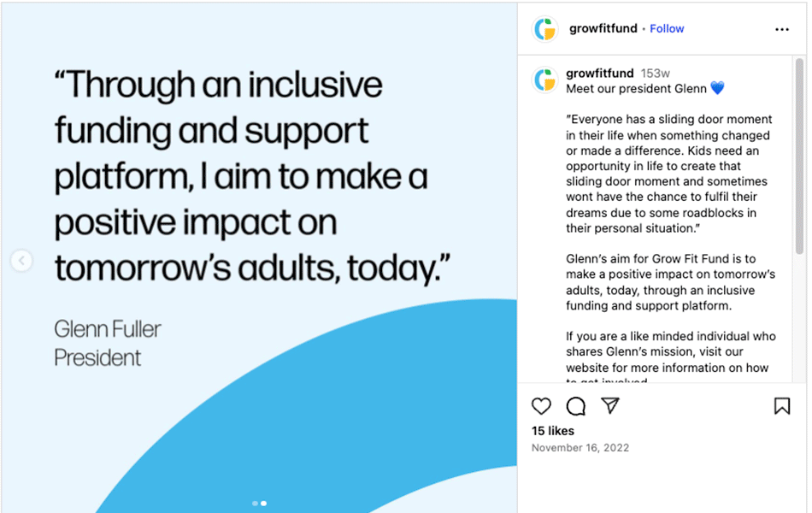Click growfitfund profile picture in post header
Image resolution: width=812 pixels, height=513 pixels.
pyautogui.click(x=544, y=29)
